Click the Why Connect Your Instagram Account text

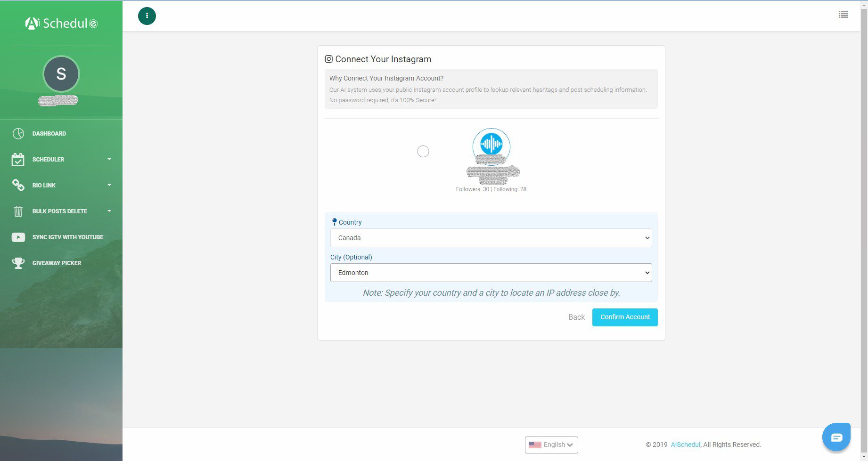pos(386,78)
